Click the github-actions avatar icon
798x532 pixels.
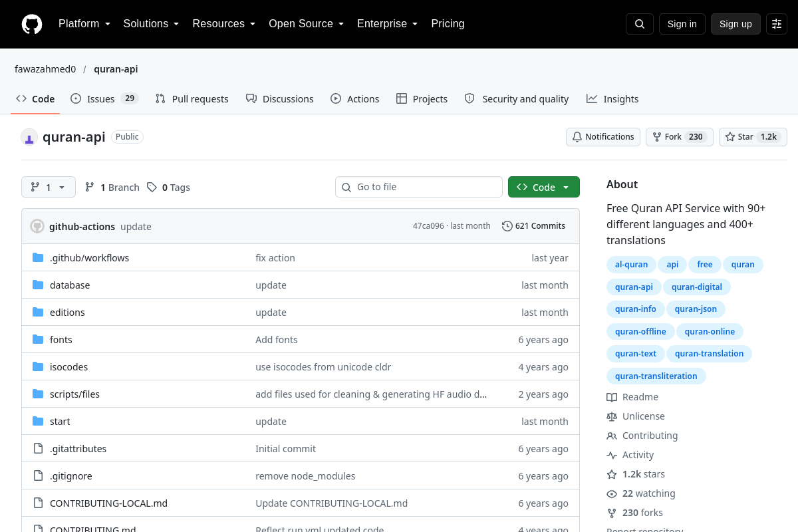tap(37, 226)
